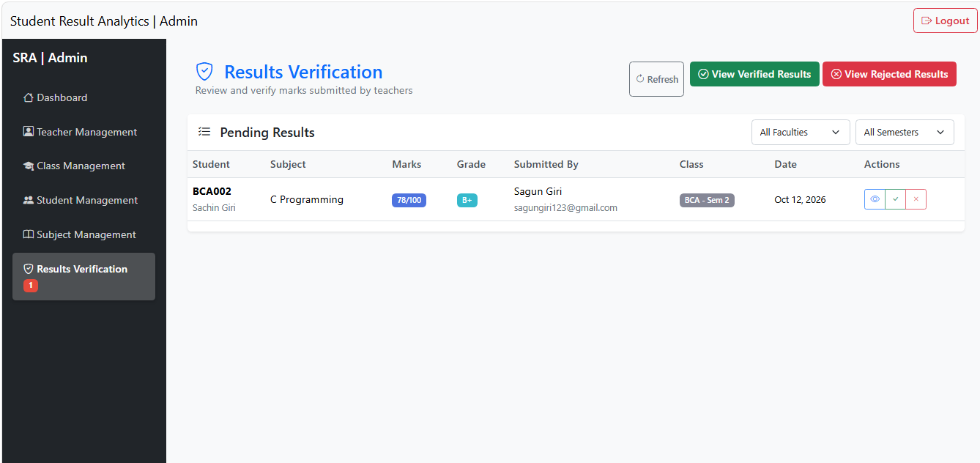Click date Oct 12, 2026
This screenshot has width=980, height=463.
point(800,199)
